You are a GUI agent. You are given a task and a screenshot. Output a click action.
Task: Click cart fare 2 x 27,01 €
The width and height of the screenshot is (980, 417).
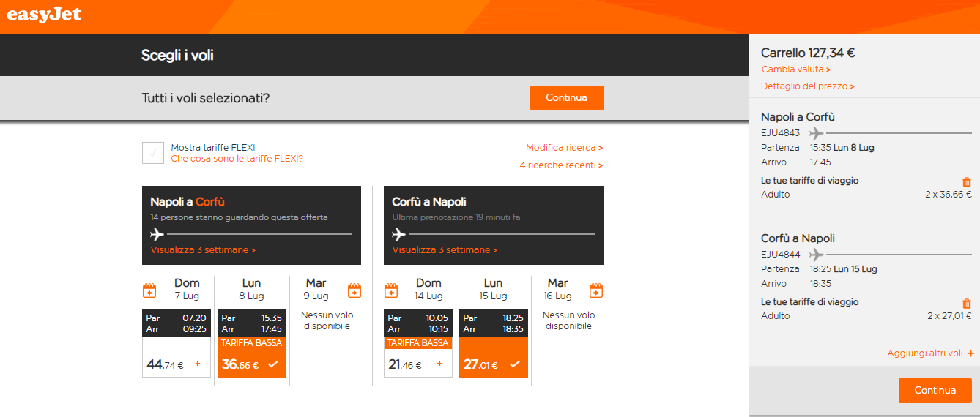point(949,316)
